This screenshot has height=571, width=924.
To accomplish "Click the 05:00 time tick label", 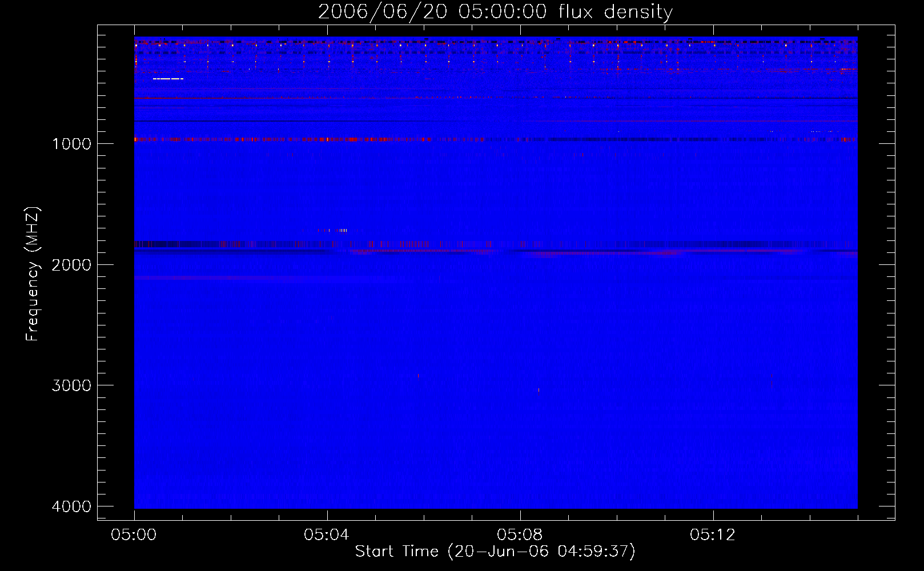I will click(134, 535).
